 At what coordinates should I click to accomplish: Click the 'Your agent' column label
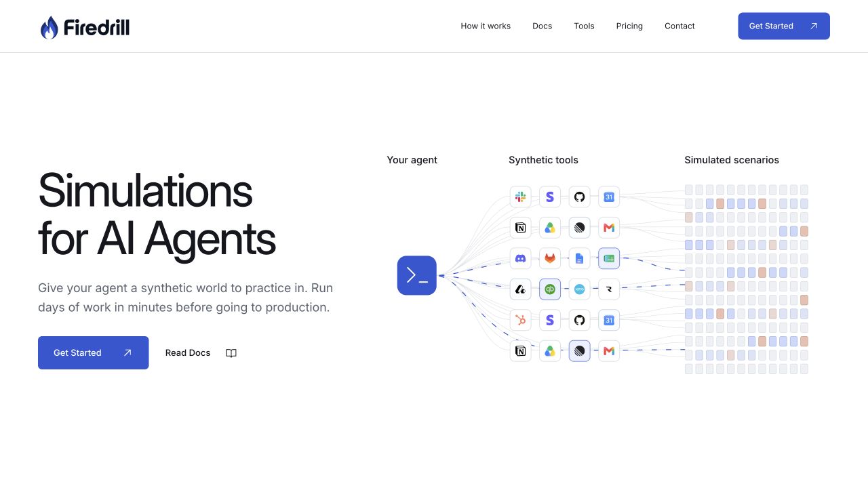click(412, 160)
